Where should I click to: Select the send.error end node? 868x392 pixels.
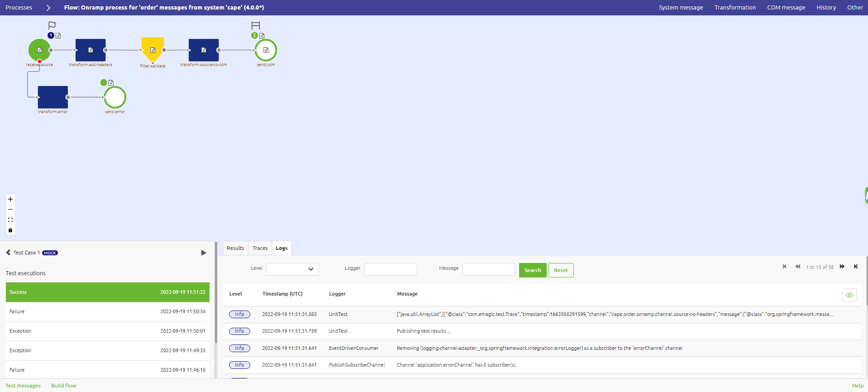click(x=115, y=97)
